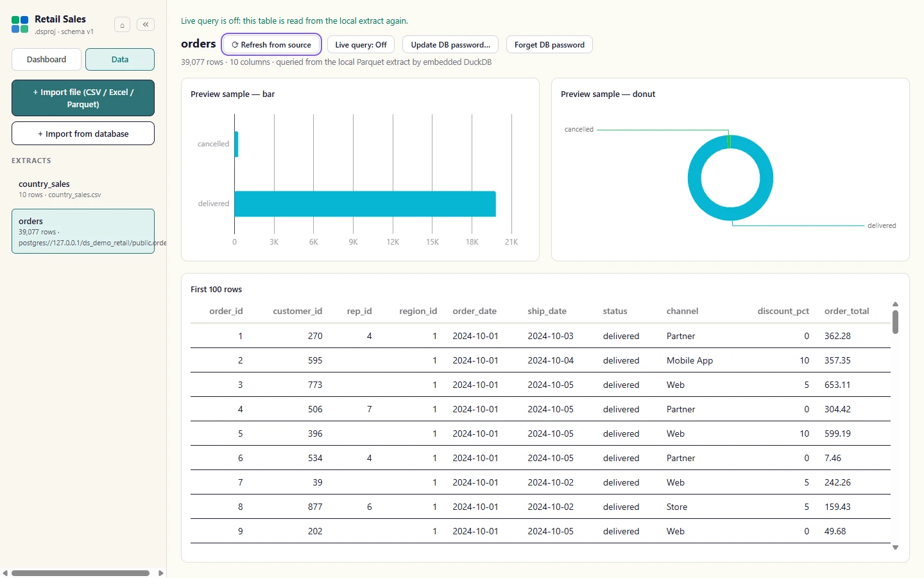Click the order_total column header
This screenshot has height=578, width=924.
(847, 311)
